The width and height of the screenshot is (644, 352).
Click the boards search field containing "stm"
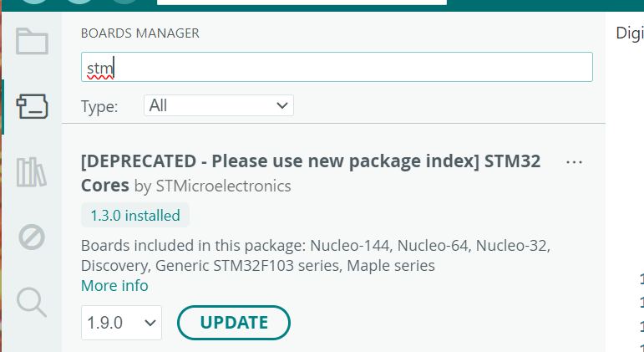(337, 67)
